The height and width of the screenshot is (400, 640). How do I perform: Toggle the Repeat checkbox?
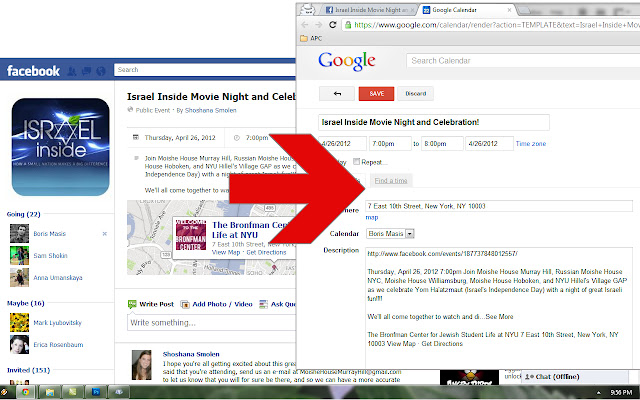click(356, 162)
